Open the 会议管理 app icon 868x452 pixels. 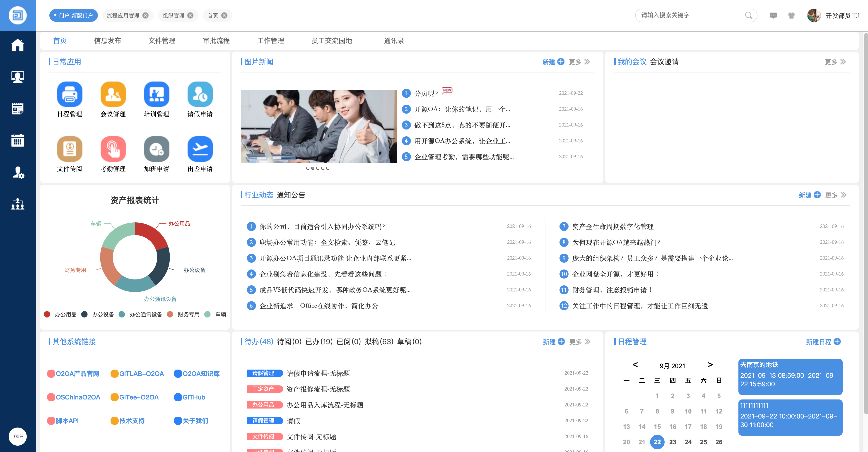pyautogui.click(x=113, y=94)
